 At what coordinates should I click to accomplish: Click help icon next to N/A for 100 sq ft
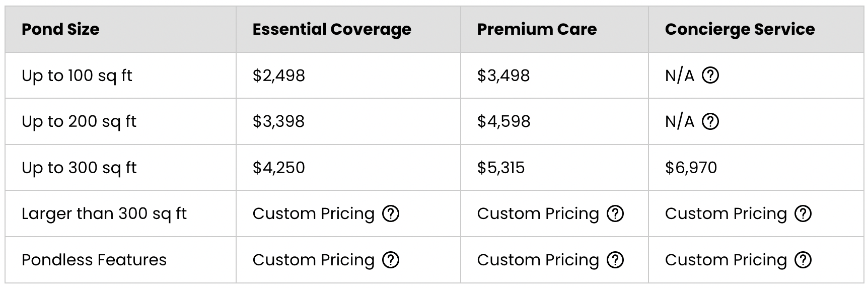[x=710, y=76]
